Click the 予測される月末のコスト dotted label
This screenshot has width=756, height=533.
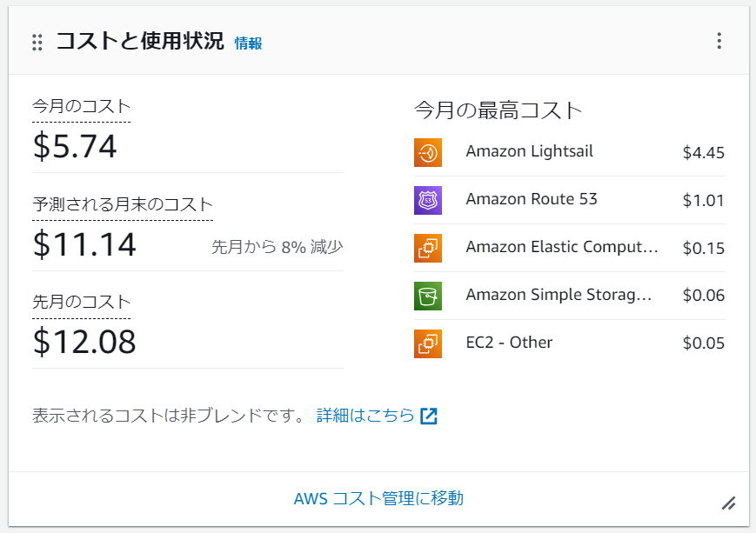[x=123, y=204]
